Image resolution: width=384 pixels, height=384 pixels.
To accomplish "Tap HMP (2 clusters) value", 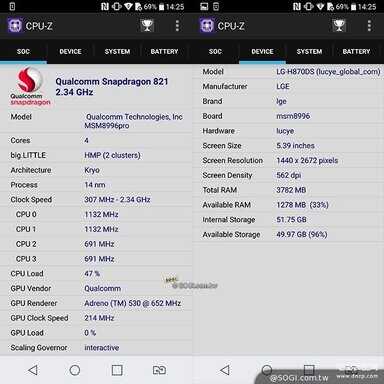I will point(112,155).
